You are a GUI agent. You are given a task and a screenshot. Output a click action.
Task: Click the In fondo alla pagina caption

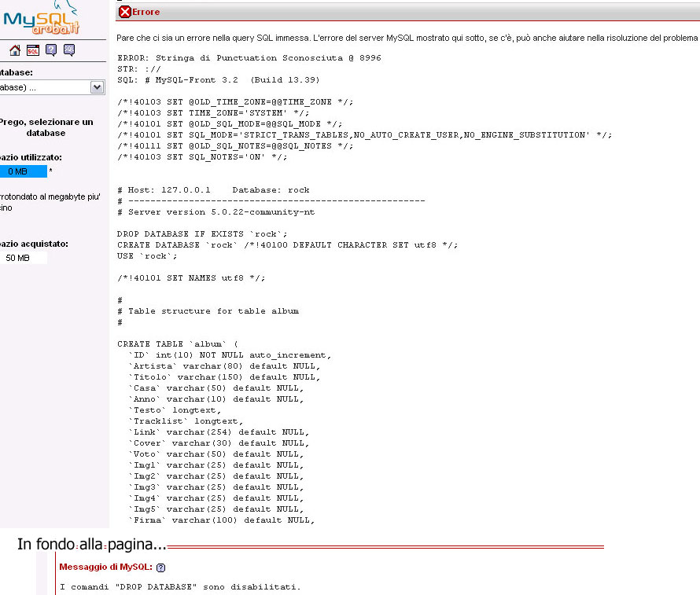click(x=91, y=545)
